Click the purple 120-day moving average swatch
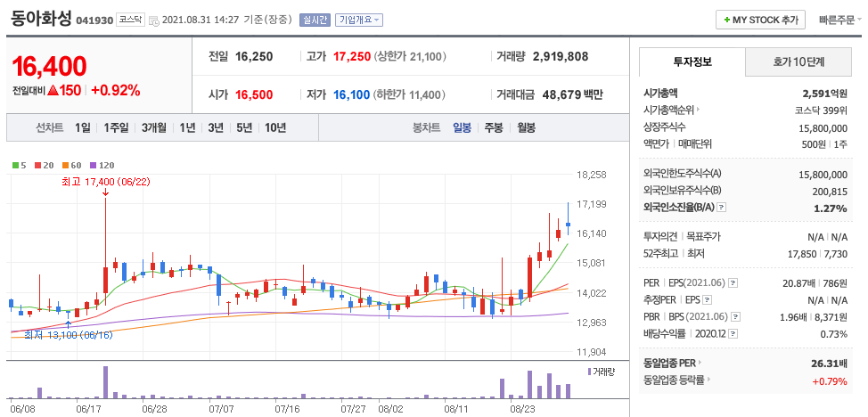The image size is (868, 417). pyautogui.click(x=93, y=165)
